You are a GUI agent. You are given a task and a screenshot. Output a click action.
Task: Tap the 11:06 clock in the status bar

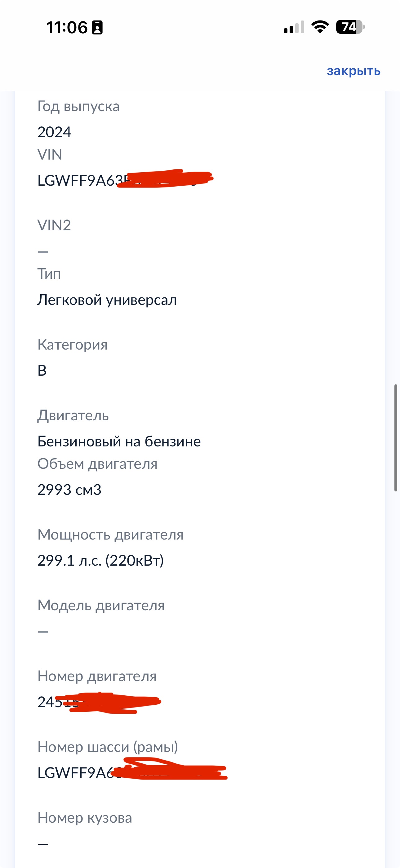67,28
